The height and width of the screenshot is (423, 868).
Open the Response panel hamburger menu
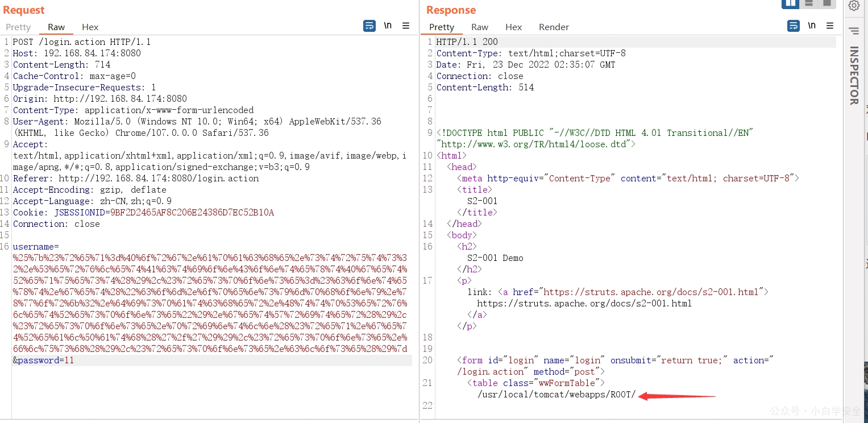pyautogui.click(x=830, y=26)
